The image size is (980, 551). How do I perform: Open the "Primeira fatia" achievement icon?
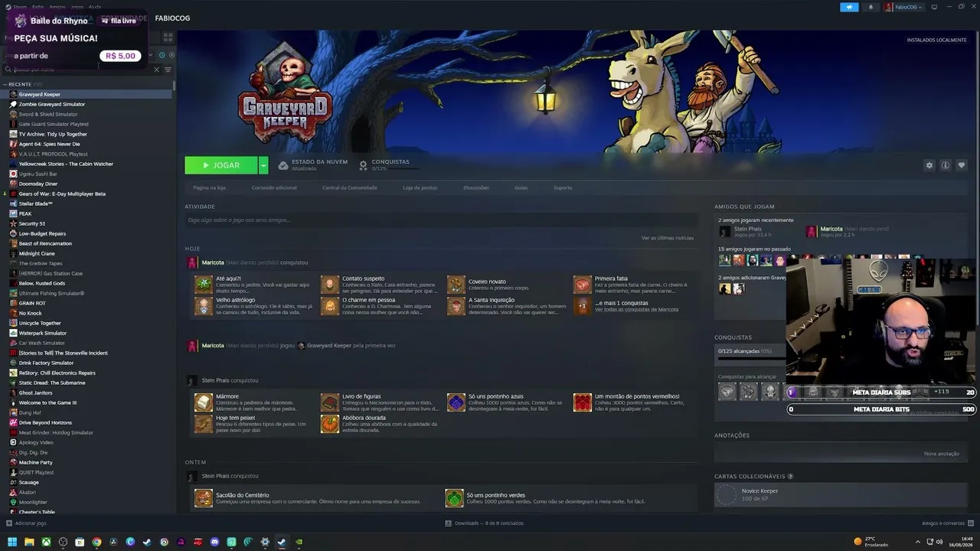tap(583, 285)
